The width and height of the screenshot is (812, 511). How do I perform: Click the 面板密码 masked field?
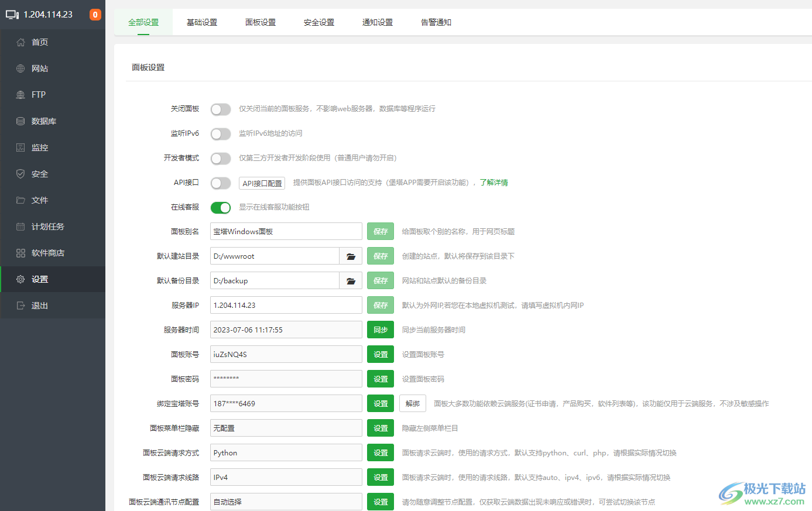tap(286, 379)
